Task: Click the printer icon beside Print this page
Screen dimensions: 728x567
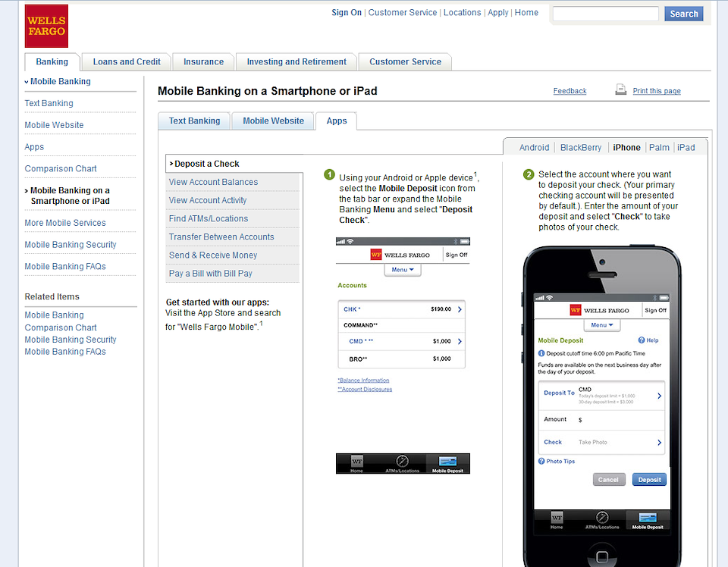Action: coord(621,89)
